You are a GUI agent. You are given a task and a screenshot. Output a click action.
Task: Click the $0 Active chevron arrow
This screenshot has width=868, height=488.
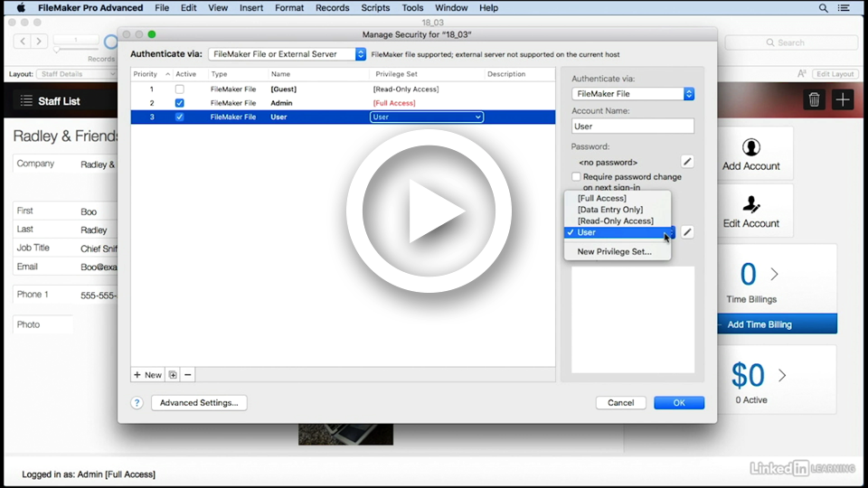[x=782, y=376]
